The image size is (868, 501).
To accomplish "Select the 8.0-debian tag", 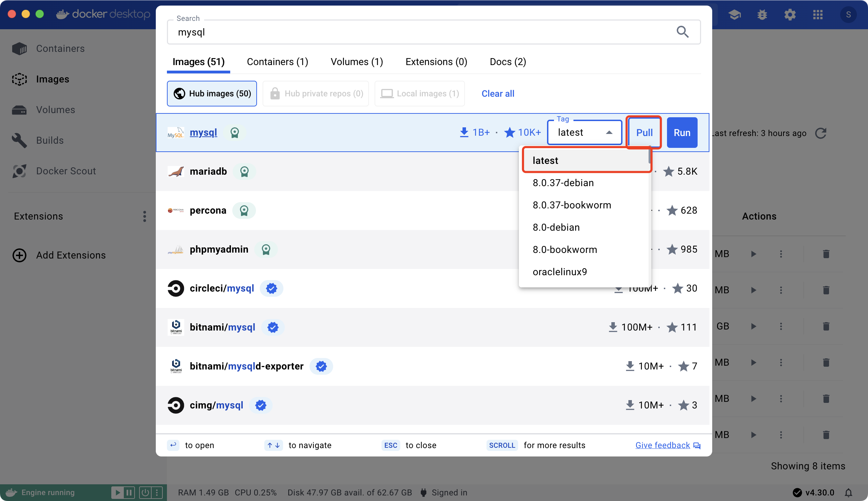I will [x=584, y=227].
